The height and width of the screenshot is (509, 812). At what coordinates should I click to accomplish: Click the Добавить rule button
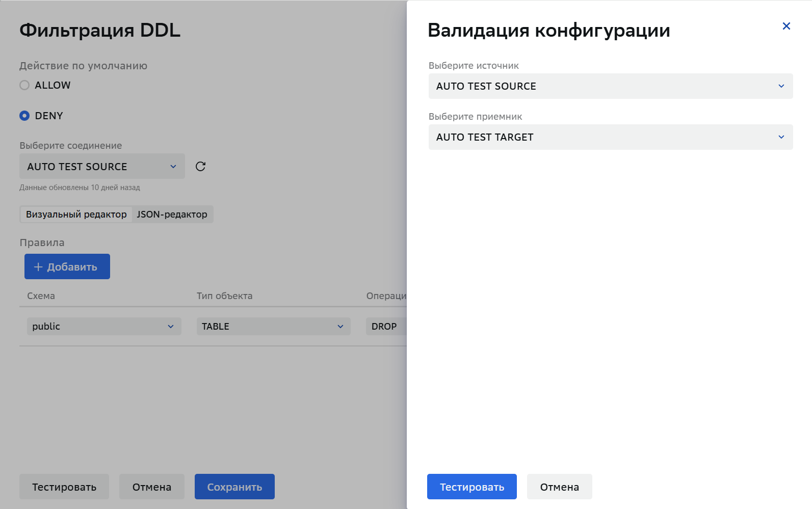(67, 266)
